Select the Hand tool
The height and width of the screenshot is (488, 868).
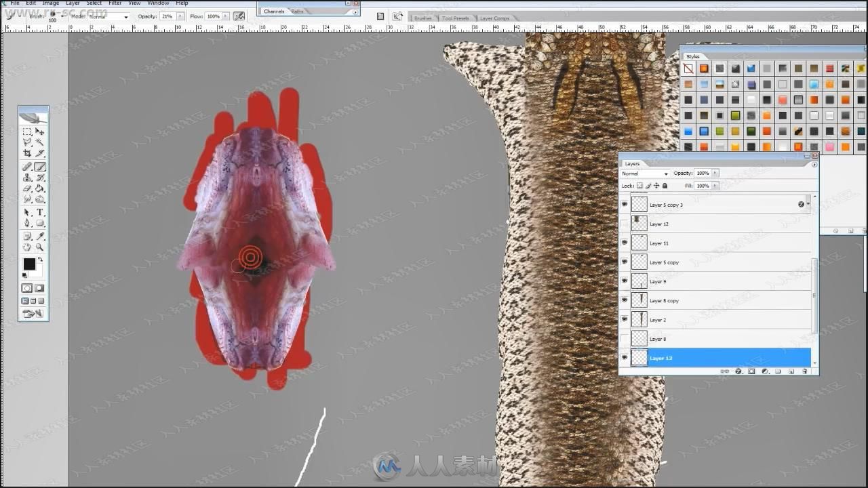[27, 247]
